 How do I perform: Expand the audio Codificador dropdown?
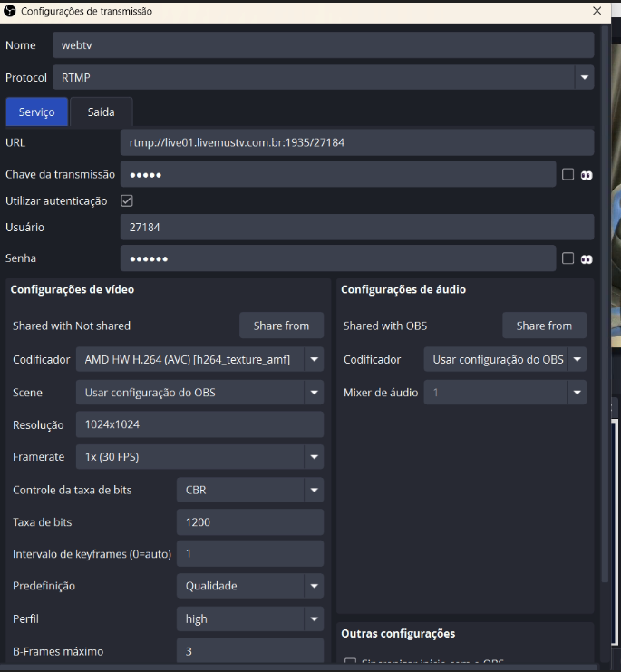[x=504, y=360]
